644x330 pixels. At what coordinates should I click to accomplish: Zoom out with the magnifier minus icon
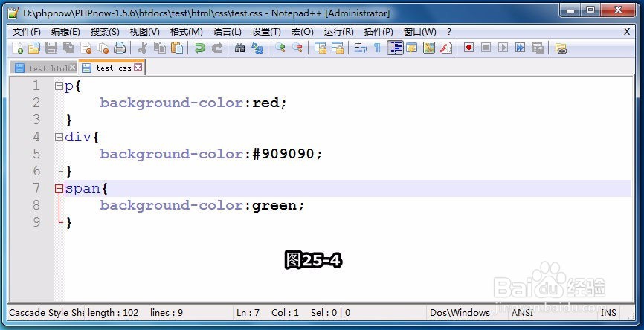[x=297, y=48]
